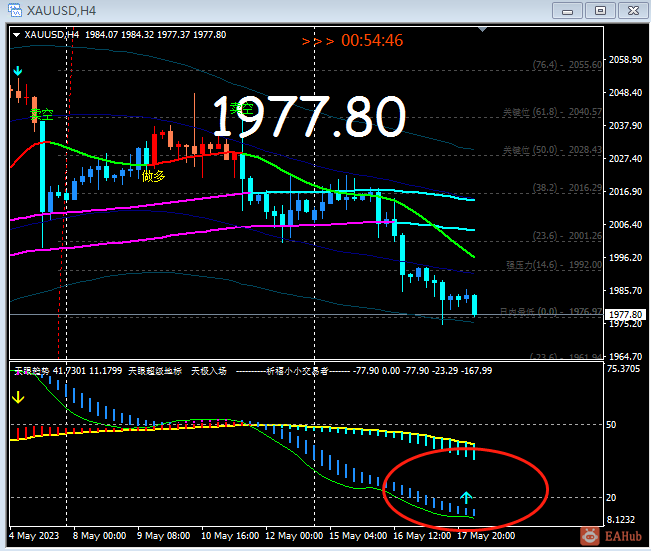This screenshot has height=551, width=651.
Task: Select Fibonacci level 强压力(14.6) - 1992.00
Action: [x=554, y=265]
